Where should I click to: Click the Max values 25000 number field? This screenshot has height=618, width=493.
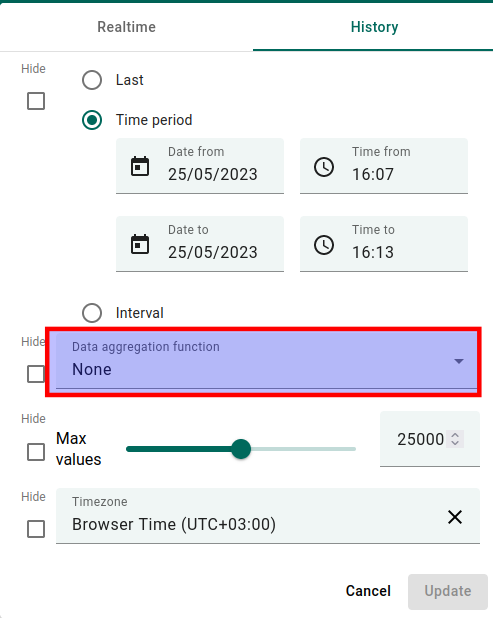point(430,439)
